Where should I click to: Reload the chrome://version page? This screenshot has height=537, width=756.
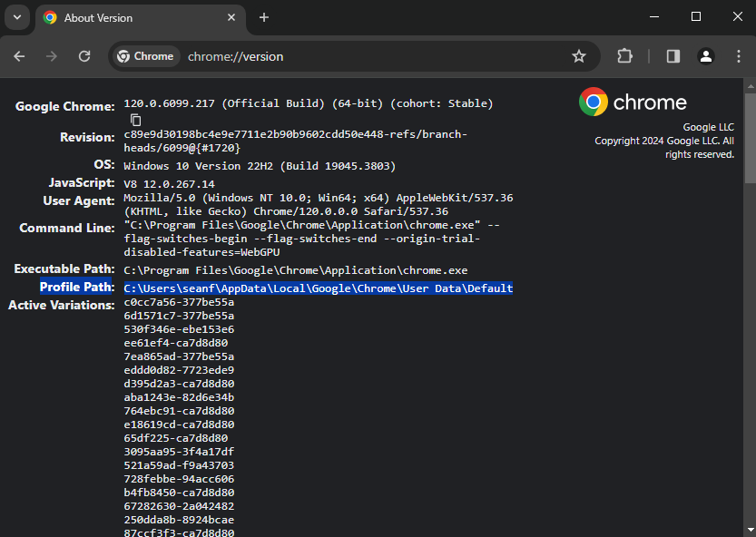84,56
